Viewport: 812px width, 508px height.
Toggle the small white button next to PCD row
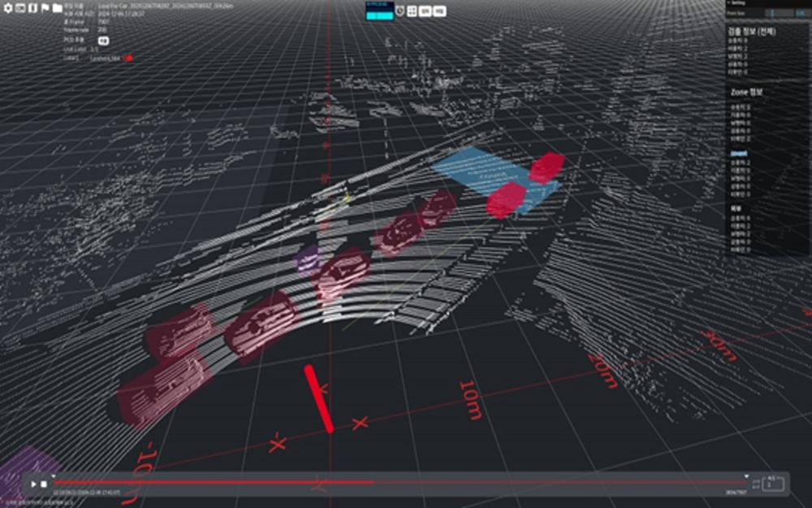[x=104, y=40]
